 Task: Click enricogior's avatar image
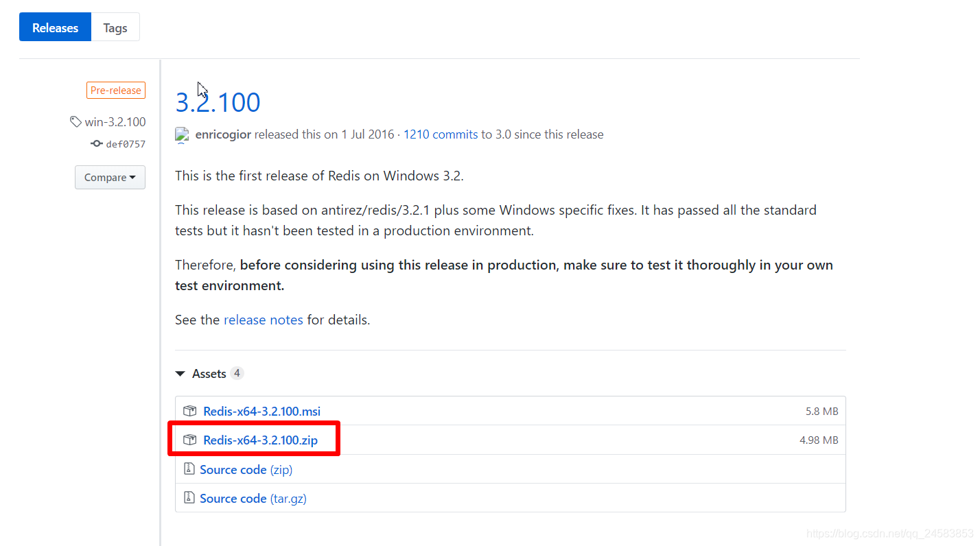[182, 134]
